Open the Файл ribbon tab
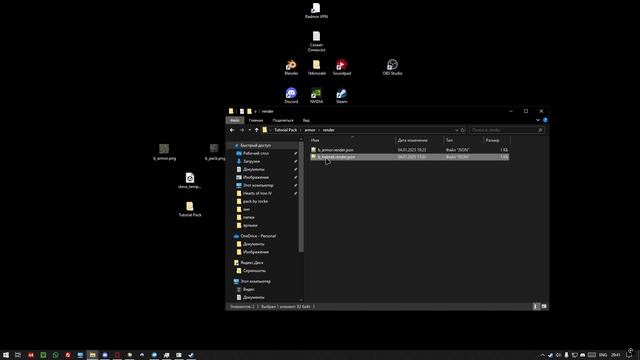Viewport: 640px width, 360px height. tap(235, 120)
